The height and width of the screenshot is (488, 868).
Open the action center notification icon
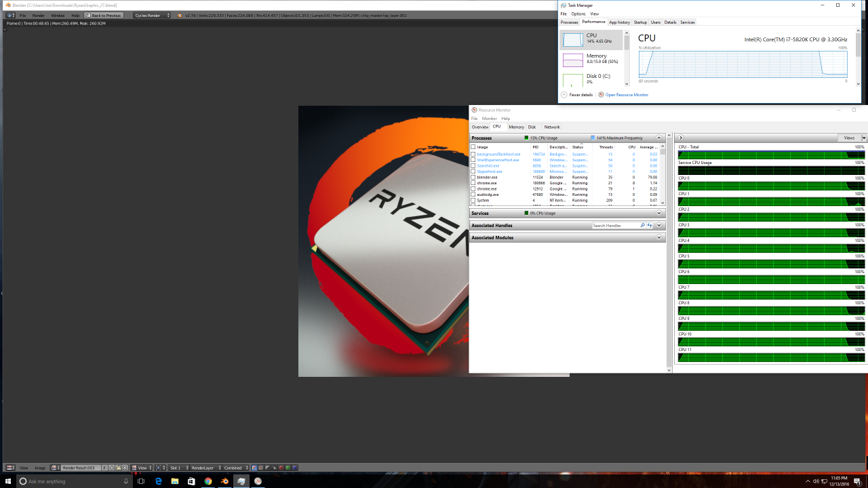857,481
